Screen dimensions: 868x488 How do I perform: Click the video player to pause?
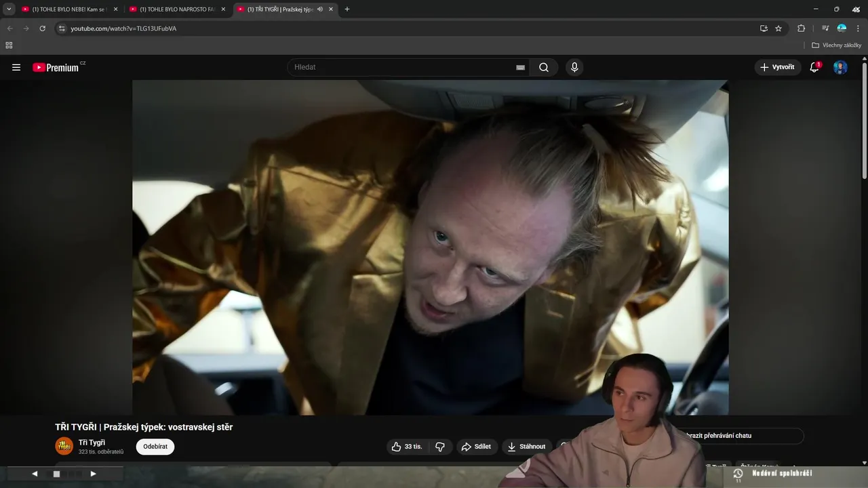point(430,247)
